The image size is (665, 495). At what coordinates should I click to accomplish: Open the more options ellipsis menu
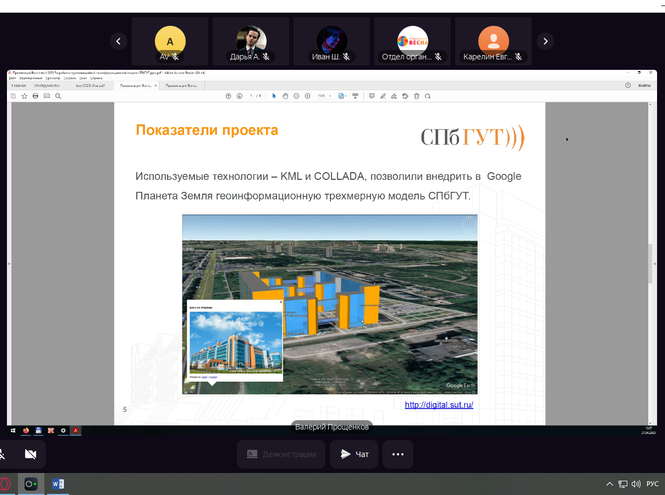[398, 454]
